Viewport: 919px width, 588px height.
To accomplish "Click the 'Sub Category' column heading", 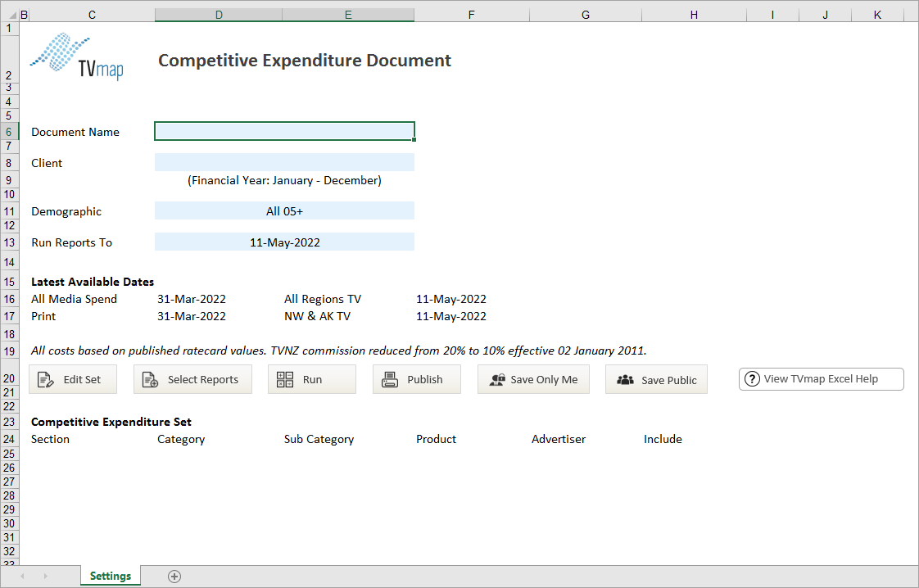I will coord(319,439).
